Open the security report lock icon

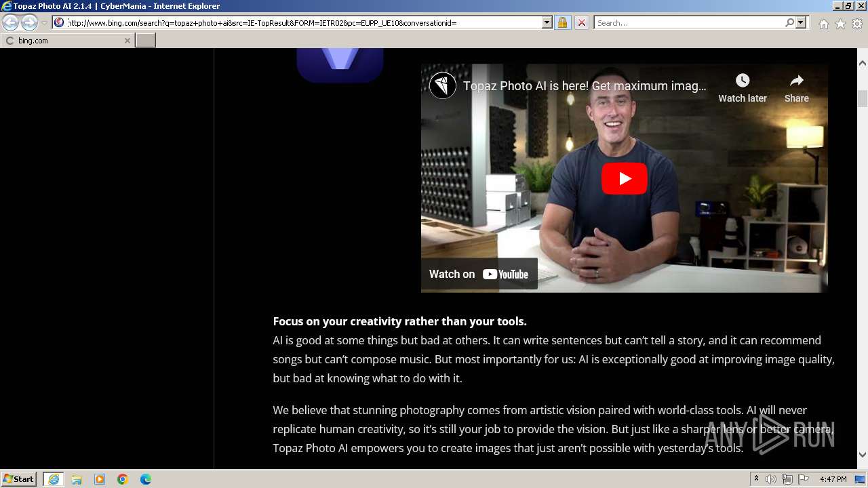point(562,22)
